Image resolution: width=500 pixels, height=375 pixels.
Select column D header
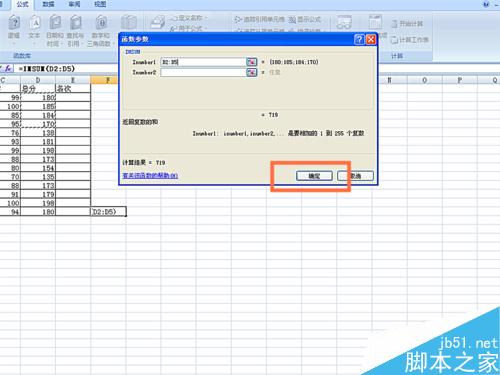tap(38, 80)
